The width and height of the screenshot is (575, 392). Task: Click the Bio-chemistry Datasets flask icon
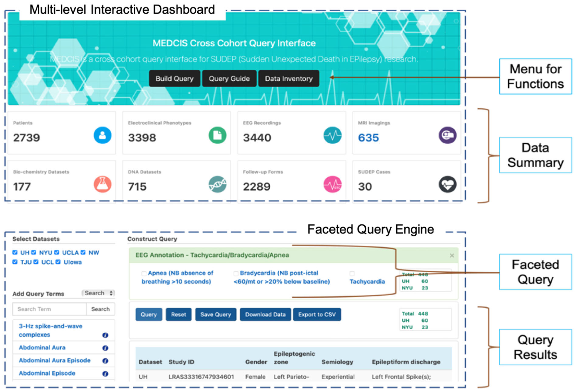(x=103, y=184)
